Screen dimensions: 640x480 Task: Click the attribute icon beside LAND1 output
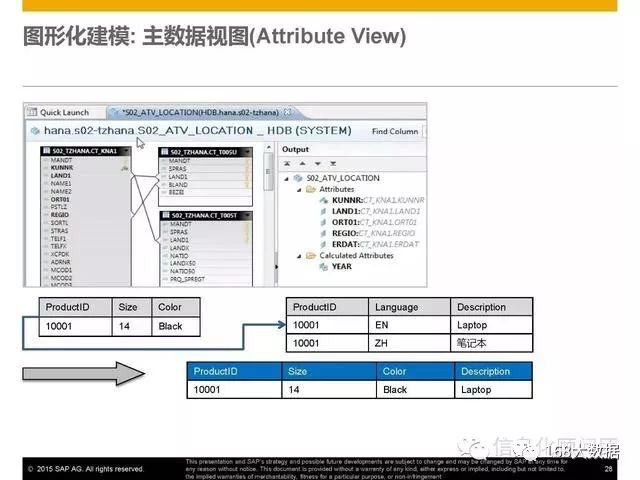[x=323, y=211]
